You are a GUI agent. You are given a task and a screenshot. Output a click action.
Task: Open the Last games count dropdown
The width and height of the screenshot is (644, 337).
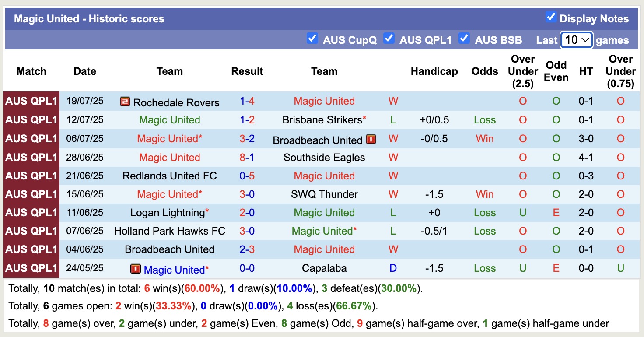pyautogui.click(x=576, y=40)
